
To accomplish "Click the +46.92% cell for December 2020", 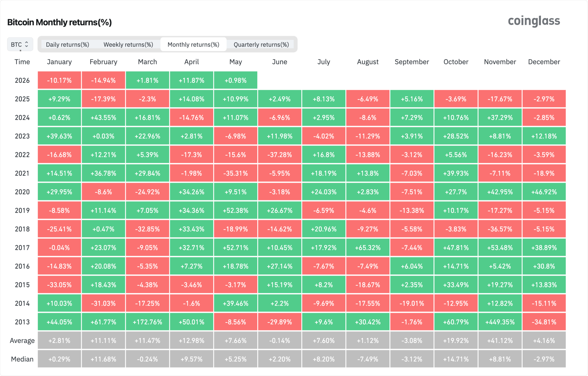I will (x=544, y=191).
